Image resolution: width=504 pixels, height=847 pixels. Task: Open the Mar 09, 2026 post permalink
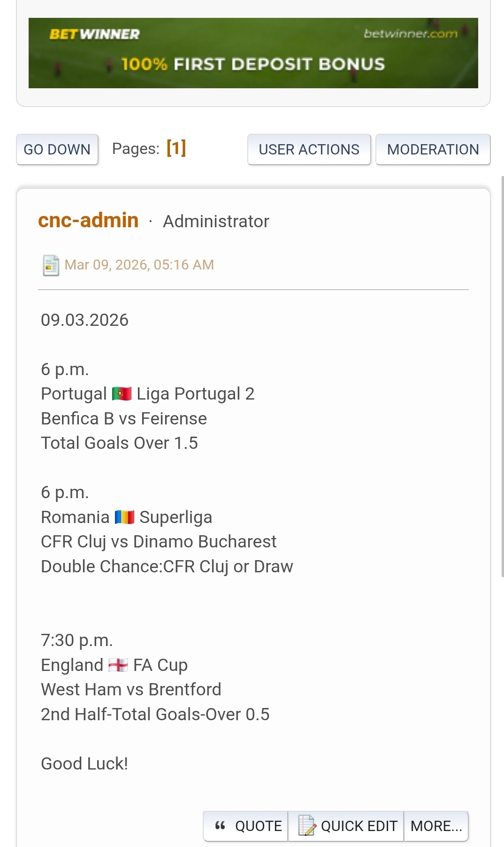[139, 265]
